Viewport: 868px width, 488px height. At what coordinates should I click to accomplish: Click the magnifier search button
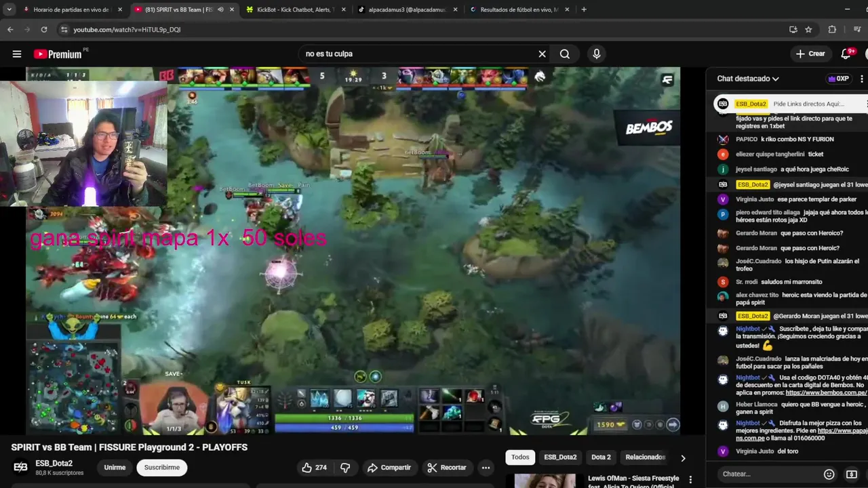(x=565, y=54)
